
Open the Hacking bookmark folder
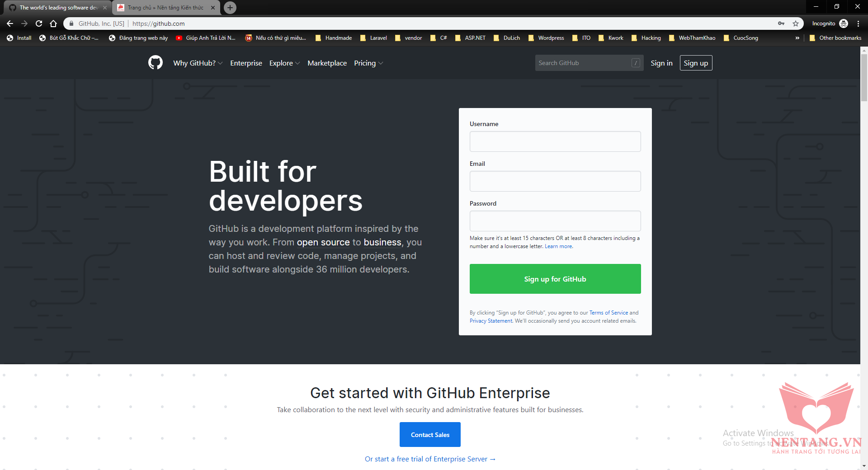coord(646,38)
